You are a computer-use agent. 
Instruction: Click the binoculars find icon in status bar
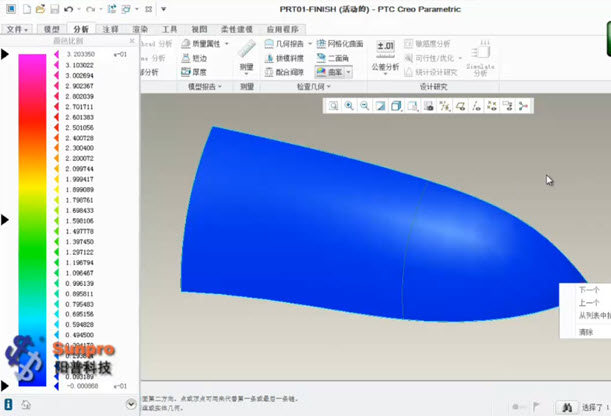point(566,406)
